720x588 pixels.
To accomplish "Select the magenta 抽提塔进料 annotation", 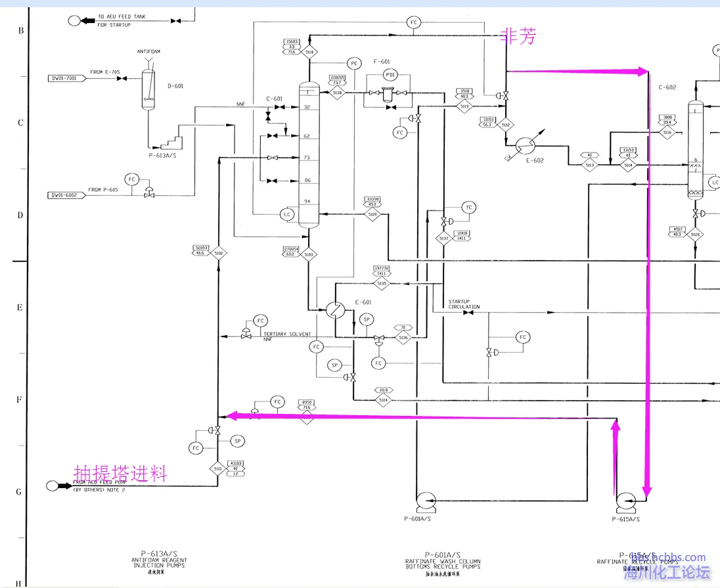I will (x=120, y=473).
